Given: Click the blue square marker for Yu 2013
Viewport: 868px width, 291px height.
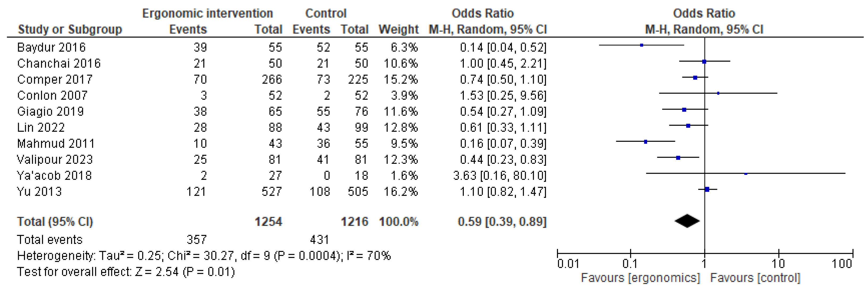Looking at the screenshot, I should 707,190.
